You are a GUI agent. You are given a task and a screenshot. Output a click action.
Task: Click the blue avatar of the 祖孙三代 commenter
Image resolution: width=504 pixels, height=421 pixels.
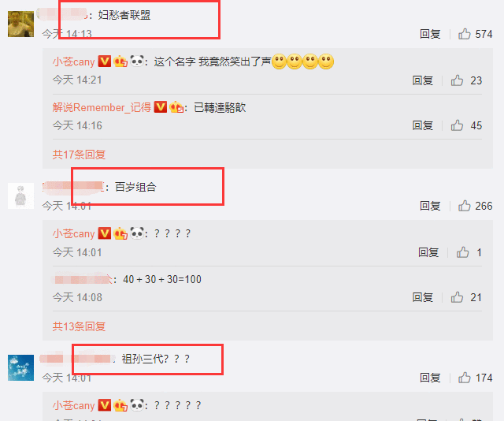pos(21,367)
